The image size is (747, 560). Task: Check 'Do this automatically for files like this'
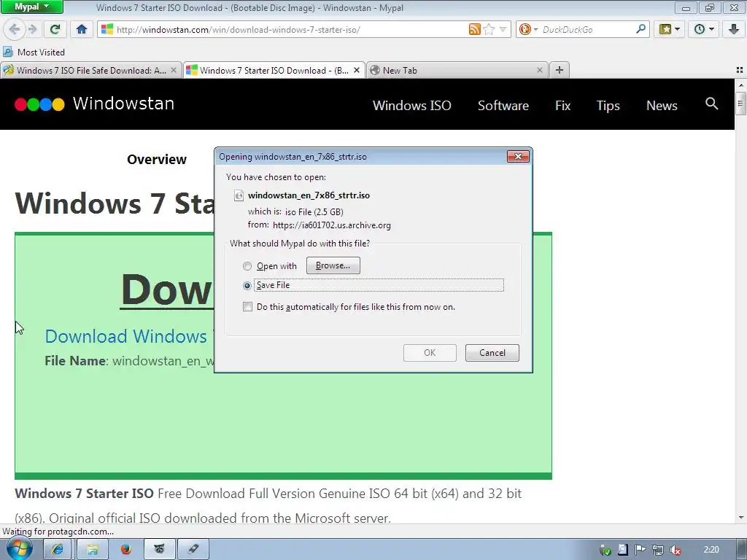(x=248, y=307)
